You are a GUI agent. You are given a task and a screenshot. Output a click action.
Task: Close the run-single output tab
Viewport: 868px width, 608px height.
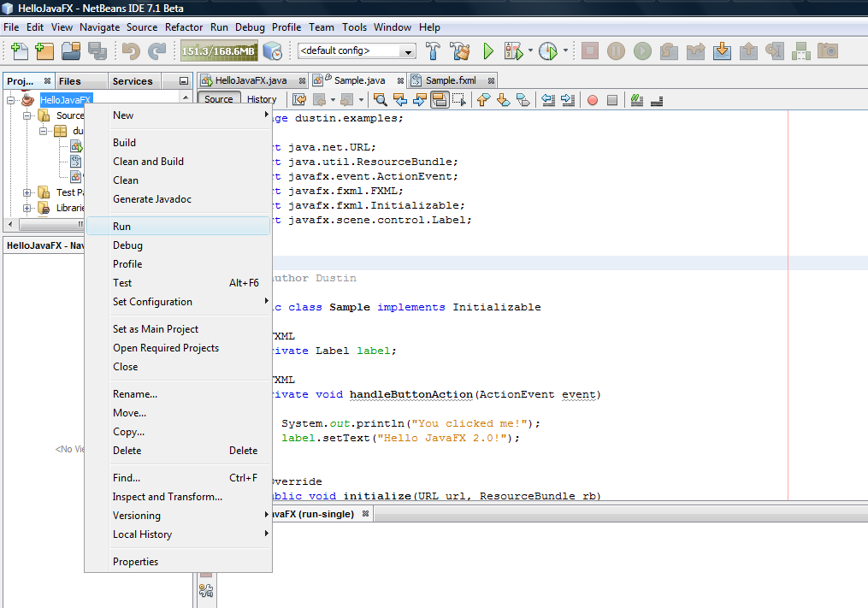click(x=365, y=514)
